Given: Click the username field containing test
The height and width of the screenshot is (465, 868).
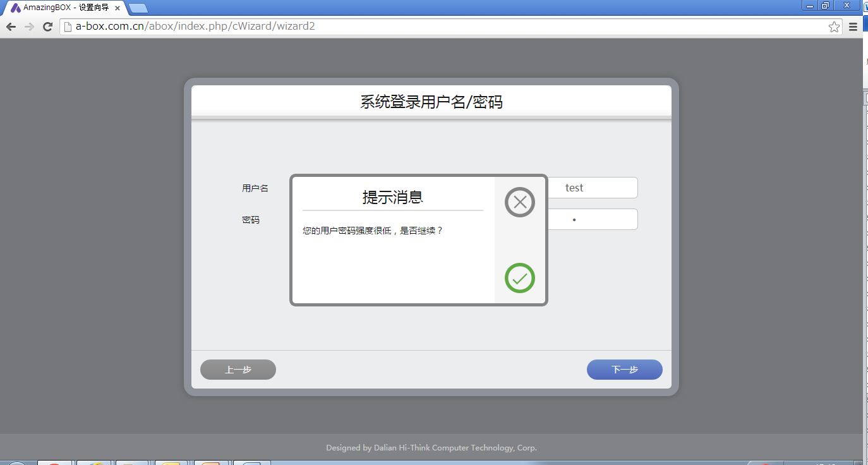Looking at the screenshot, I should click(x=592, y=188).
